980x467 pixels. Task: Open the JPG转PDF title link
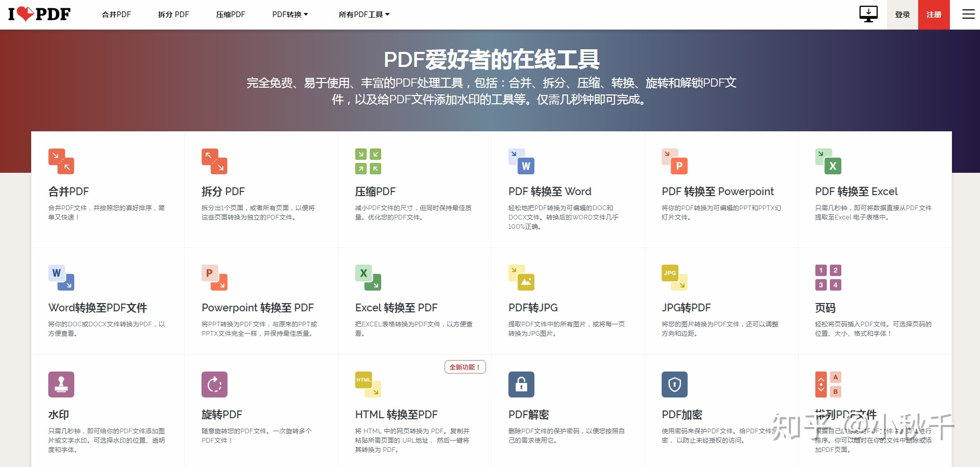[686, 308]
